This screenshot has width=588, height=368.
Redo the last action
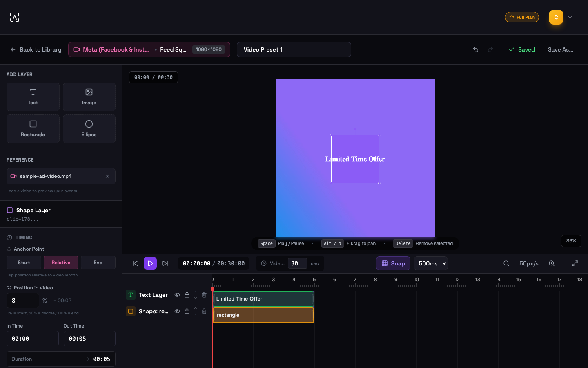click(x=490, y=49)
